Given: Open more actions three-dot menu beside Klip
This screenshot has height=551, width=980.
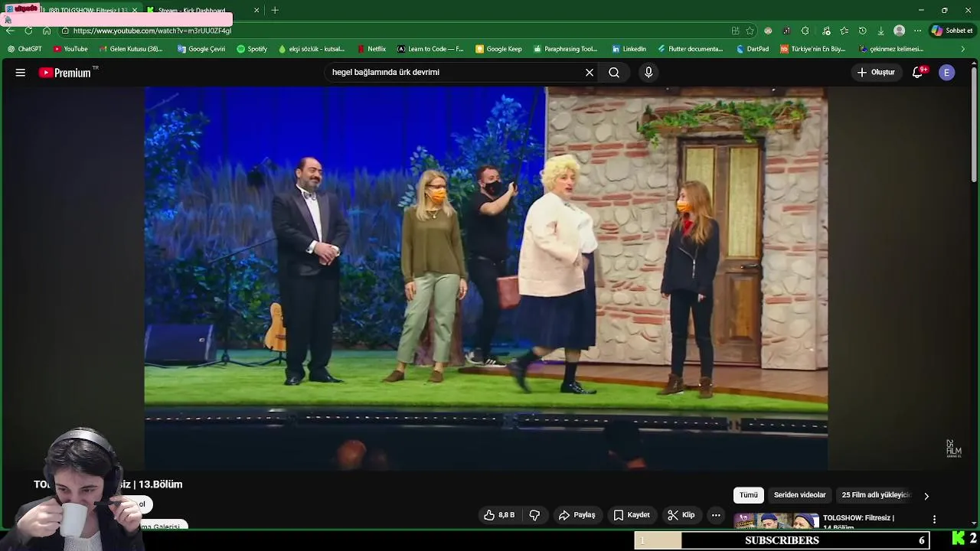Looking at the screenshot, I should pyautogui.click(x=716, y=515).
